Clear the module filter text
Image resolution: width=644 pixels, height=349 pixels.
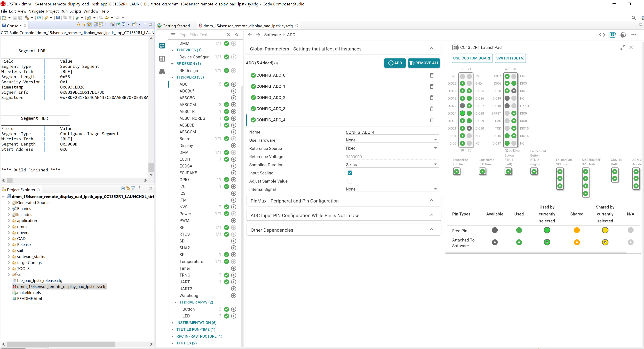tap(228, 35)
